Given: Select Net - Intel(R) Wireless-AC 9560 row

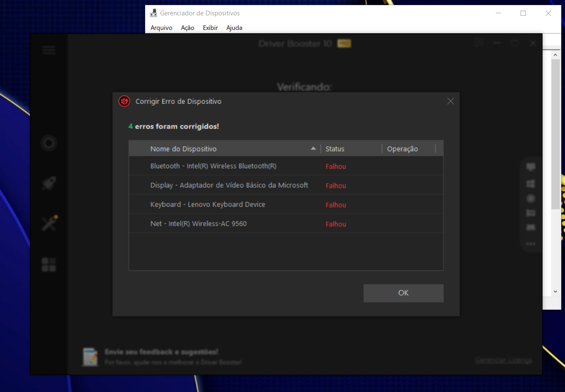Looking at the screenshot, I should click(x=286, y=223).
